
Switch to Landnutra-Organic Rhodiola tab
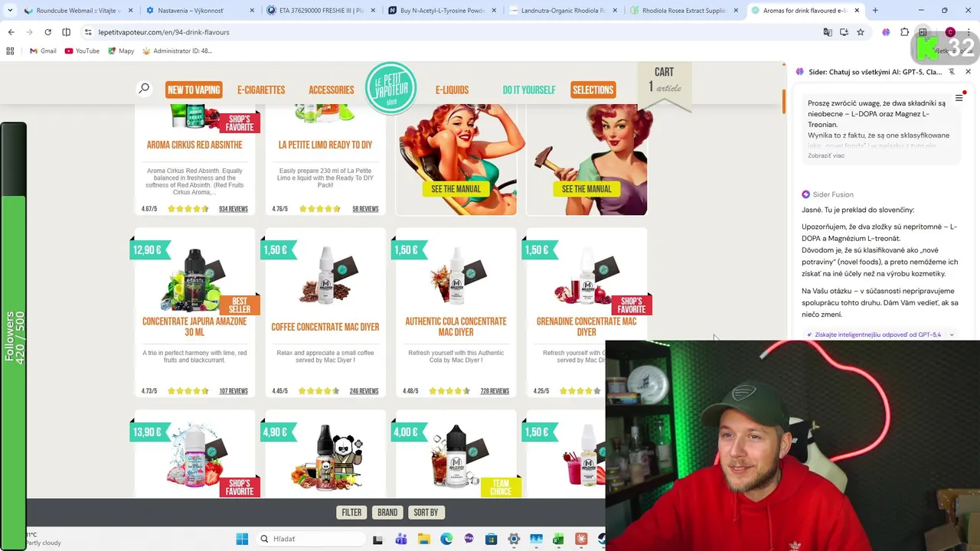(x=561, y=11)
